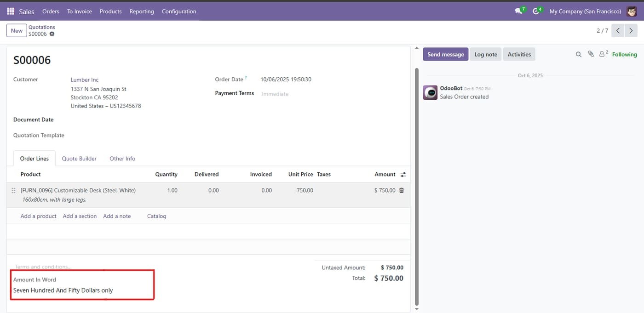Open the conversations chat icon with badge 7

click(x=519, y=11)
